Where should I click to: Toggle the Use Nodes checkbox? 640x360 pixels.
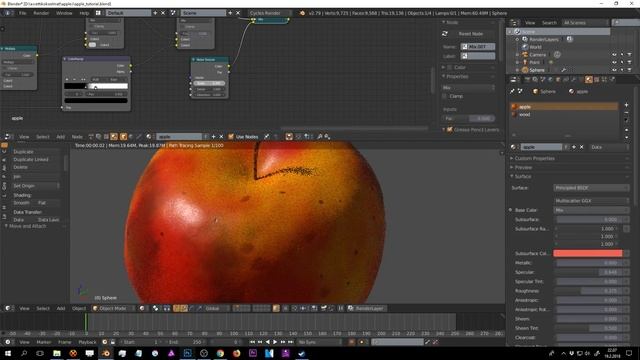231,137
